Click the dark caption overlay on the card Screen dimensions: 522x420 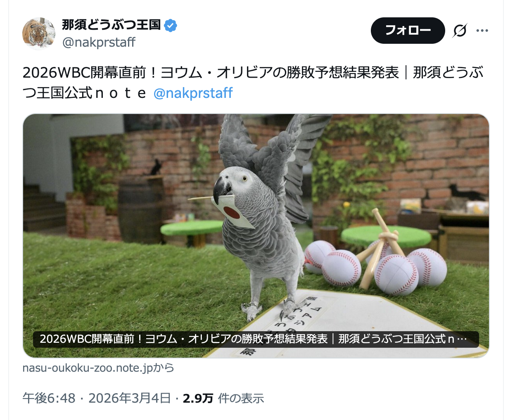[256, 339]
